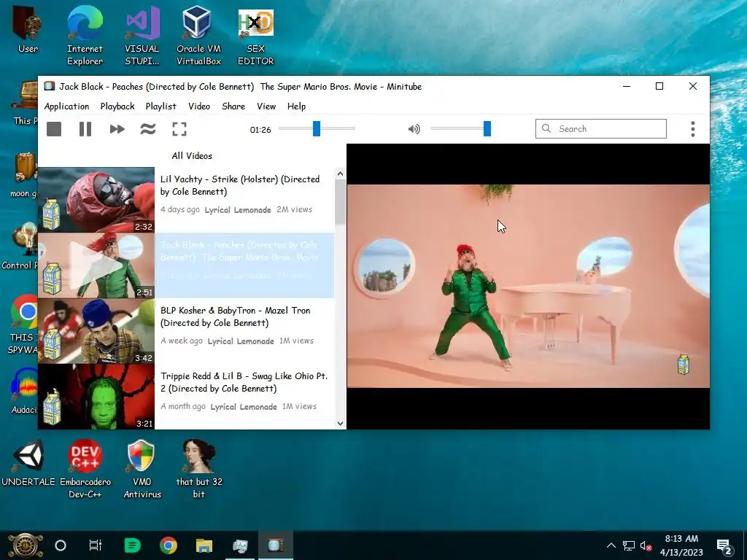Click the 'All Videos' heading

point(192,156)
